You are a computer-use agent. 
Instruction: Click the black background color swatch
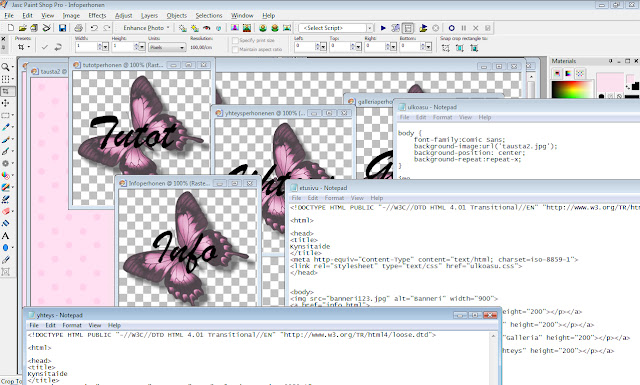click(636, 86)
